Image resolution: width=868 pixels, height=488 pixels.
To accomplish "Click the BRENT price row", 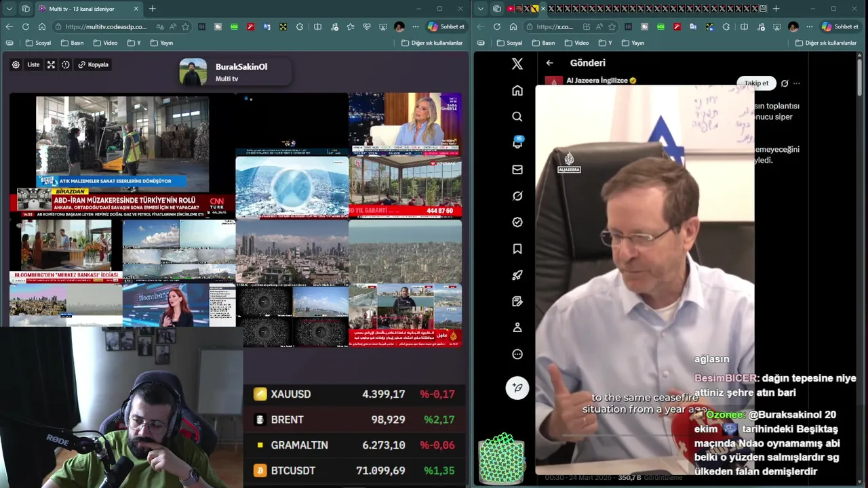I will 355,420.
